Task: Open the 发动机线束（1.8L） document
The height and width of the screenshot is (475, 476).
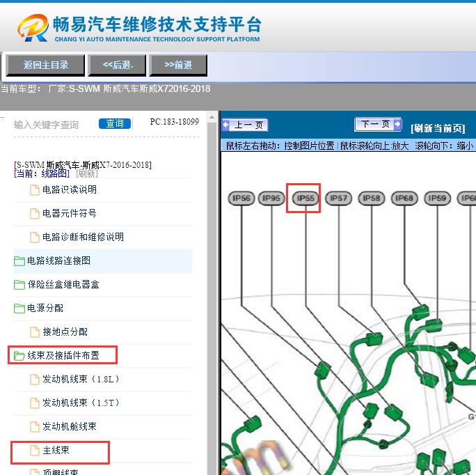Action: pyautogui.click(x=81, y=380)
